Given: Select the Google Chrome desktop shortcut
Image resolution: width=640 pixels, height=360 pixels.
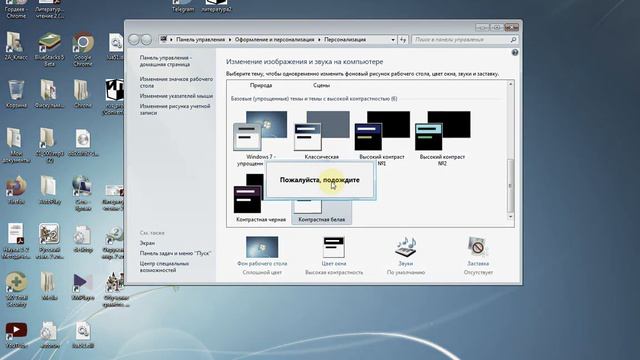Looking at the screenshot, I should [82, 49].
